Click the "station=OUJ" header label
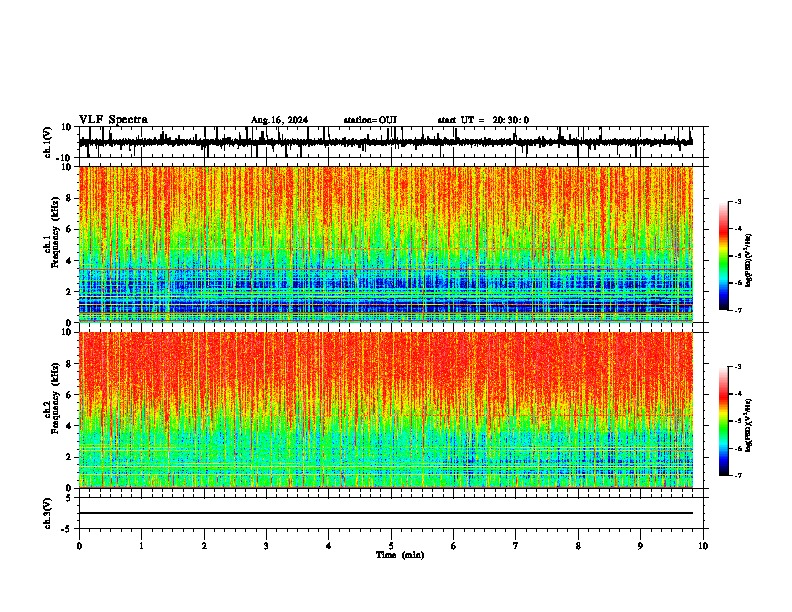792x612 pixels. point(370,120)
